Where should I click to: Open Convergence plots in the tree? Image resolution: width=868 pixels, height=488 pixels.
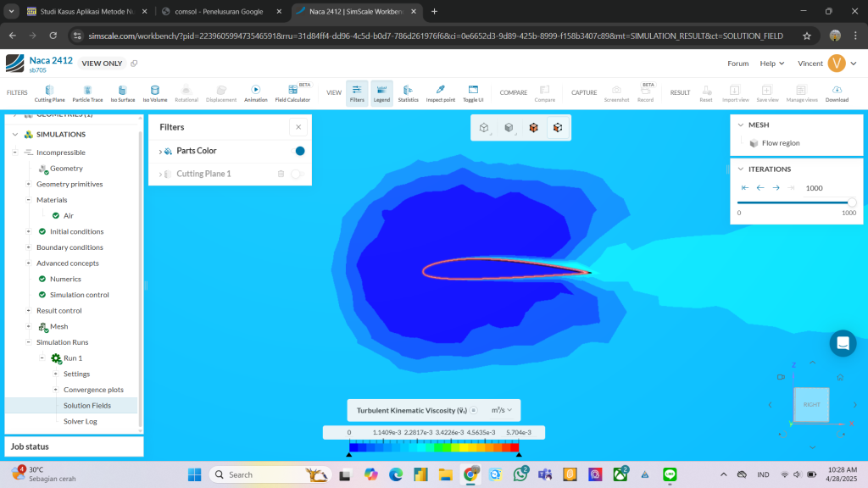[93, 390]
